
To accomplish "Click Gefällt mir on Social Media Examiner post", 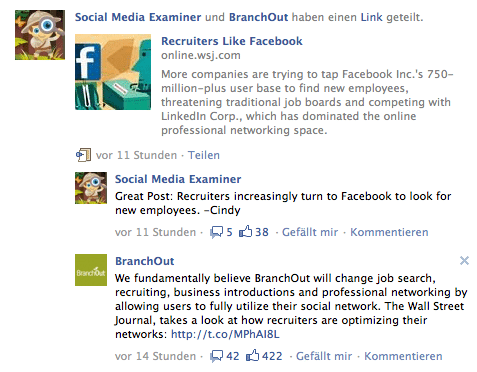I will [x=310, y=232].
